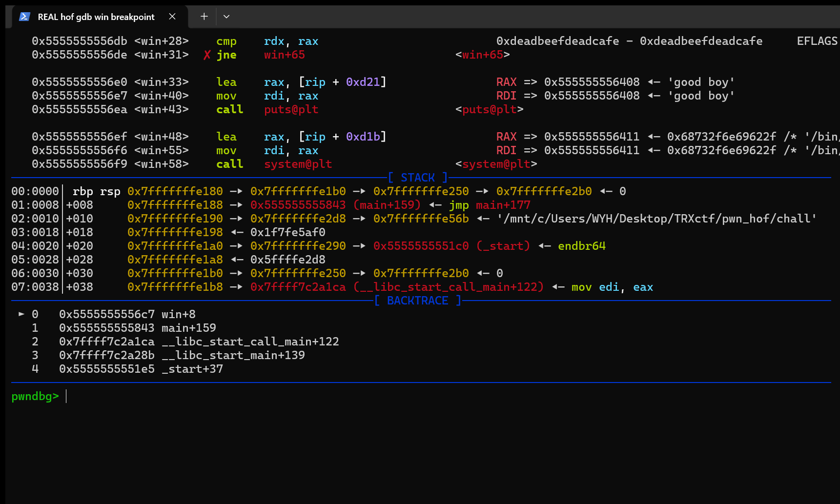Click stack row label '07:0038'
Screen dimensions: 840x504
click(35, 287)
